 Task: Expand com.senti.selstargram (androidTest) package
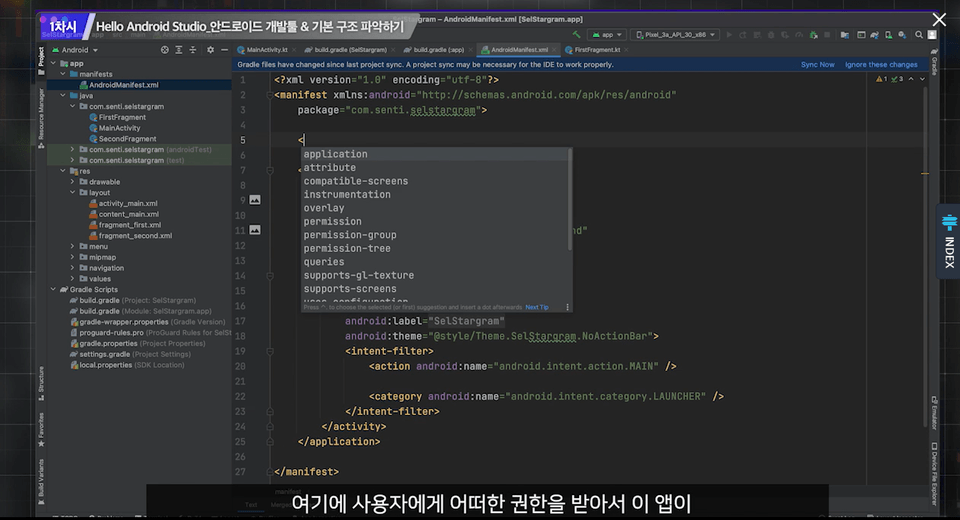coord(72,149)
